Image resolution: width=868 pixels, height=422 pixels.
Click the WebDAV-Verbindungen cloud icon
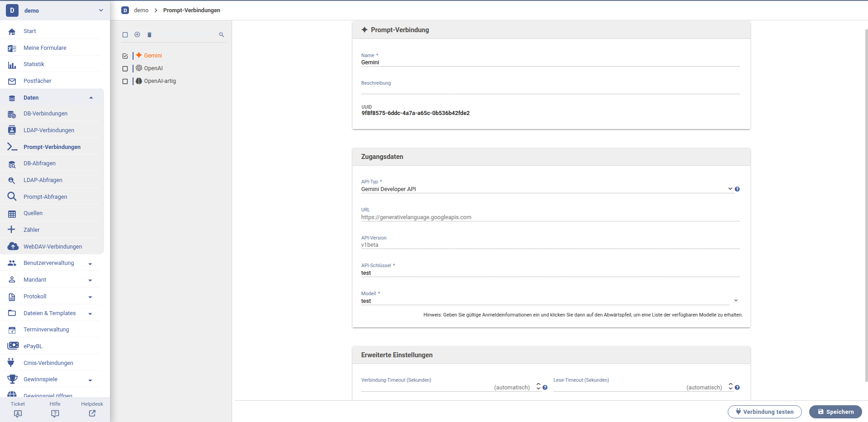(x=13, y=246)
